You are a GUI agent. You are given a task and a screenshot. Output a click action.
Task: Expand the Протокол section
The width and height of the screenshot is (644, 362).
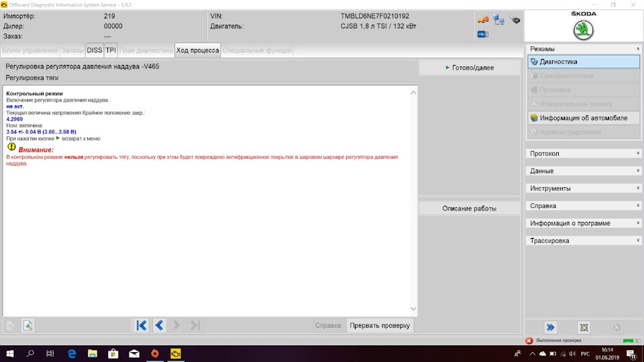click(x=638, y=153)
